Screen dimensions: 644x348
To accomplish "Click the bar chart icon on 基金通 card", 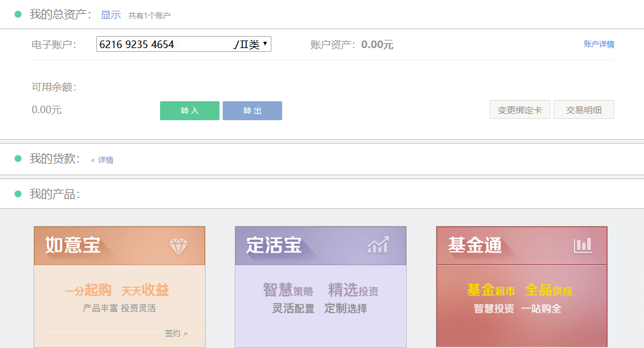I will click(583, 245).
